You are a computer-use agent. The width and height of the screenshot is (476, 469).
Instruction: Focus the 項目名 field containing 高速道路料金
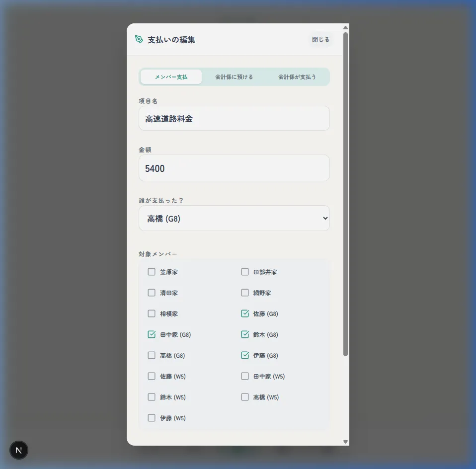(x=234, y=118)
